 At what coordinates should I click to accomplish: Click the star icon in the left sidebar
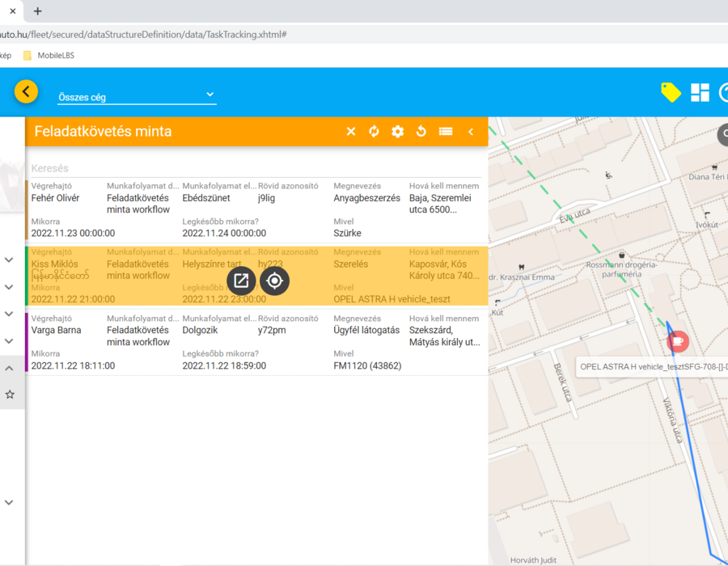(x=10, y=395)
